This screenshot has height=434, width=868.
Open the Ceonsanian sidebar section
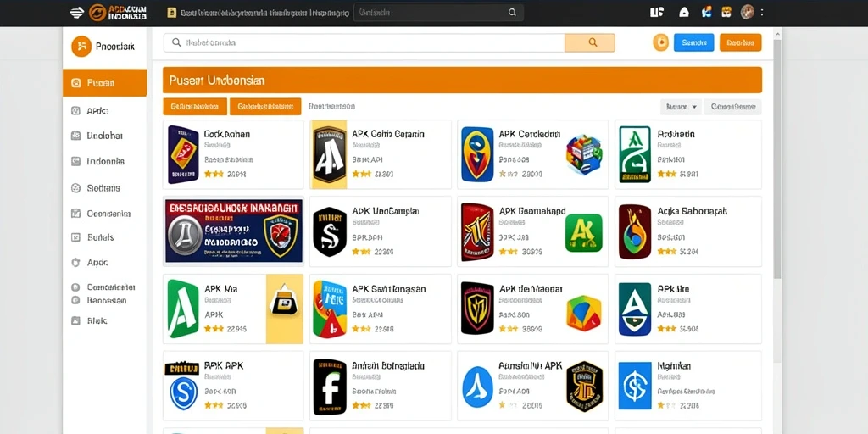click(x=108, y=213)
